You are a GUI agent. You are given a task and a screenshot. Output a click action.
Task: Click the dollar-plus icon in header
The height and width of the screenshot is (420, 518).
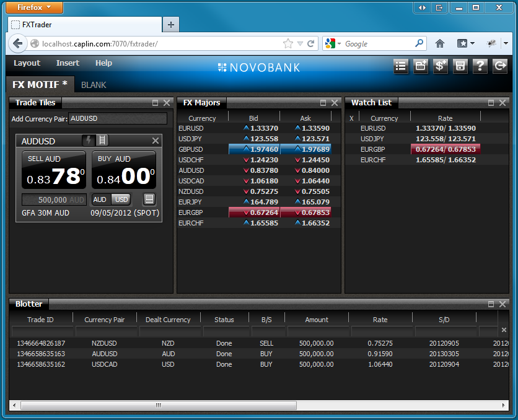tap(441, 66)
